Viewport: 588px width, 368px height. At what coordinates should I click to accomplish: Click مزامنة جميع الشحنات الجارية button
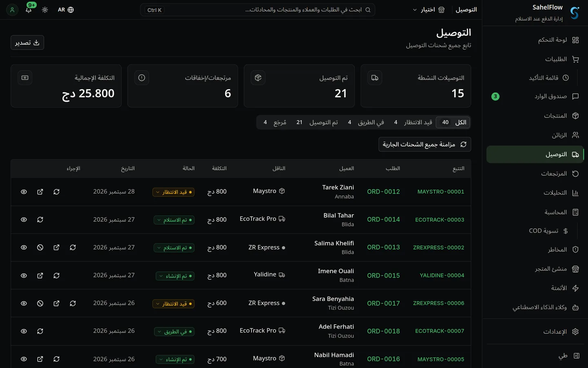(425, 144)
